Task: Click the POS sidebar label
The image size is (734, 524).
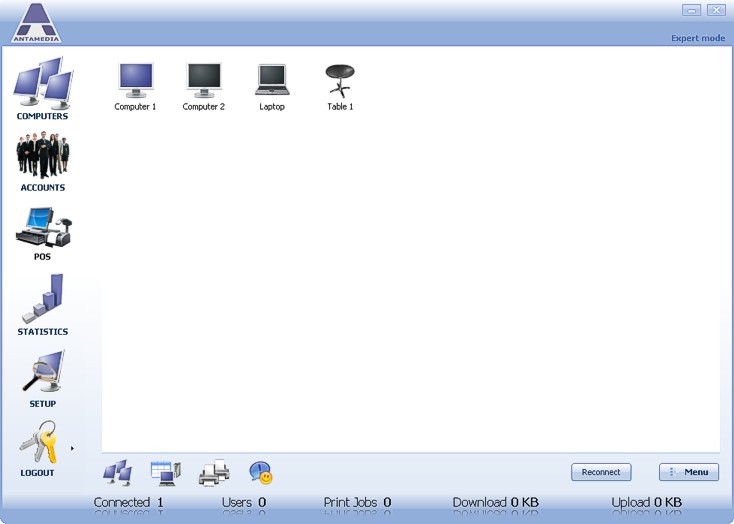Action: [42, 257]
